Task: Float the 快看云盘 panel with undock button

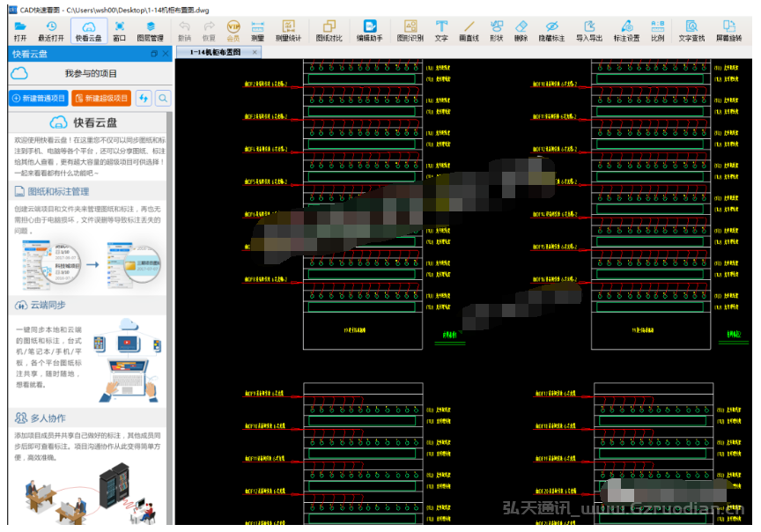Action: (154, 55)
